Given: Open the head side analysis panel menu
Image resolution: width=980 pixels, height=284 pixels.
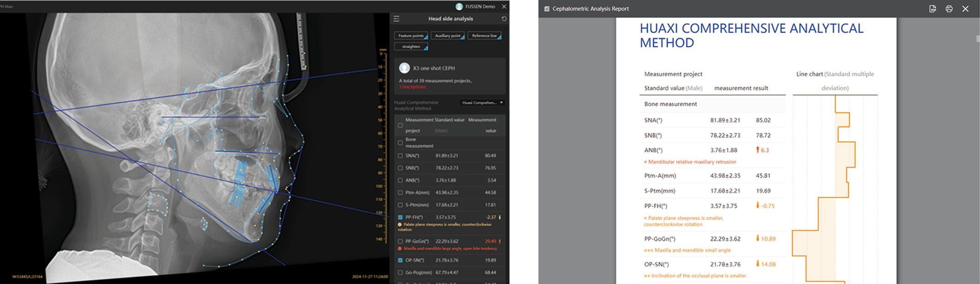Looking at the screenshot, I should coord(397,19).
